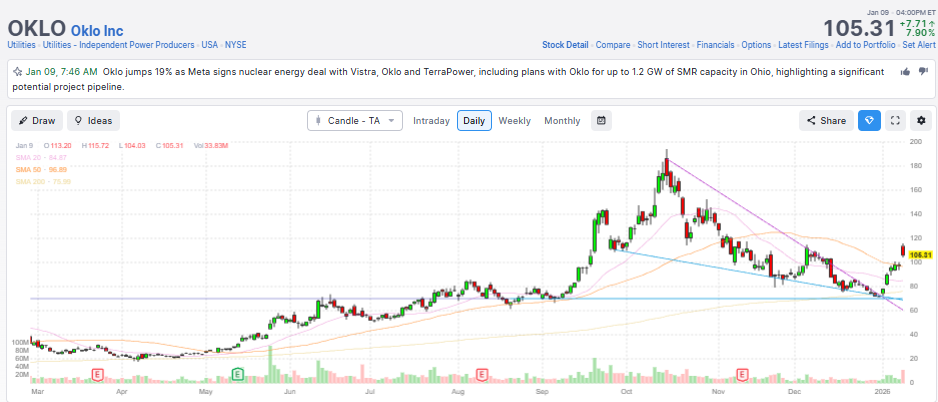Click the green earnings E marker in May
This screenshot has height=402, width=938.
tap(237, 374)
